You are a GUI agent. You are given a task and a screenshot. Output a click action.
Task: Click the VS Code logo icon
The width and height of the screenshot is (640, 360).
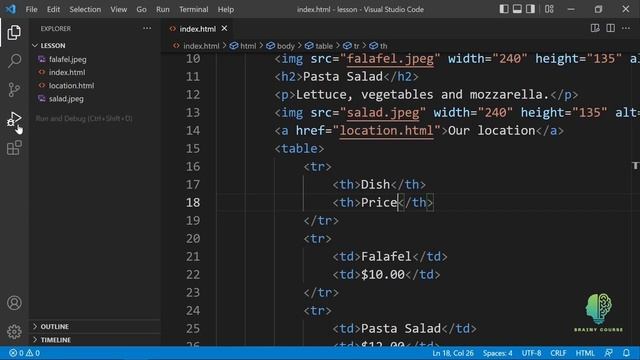(11, 9)
